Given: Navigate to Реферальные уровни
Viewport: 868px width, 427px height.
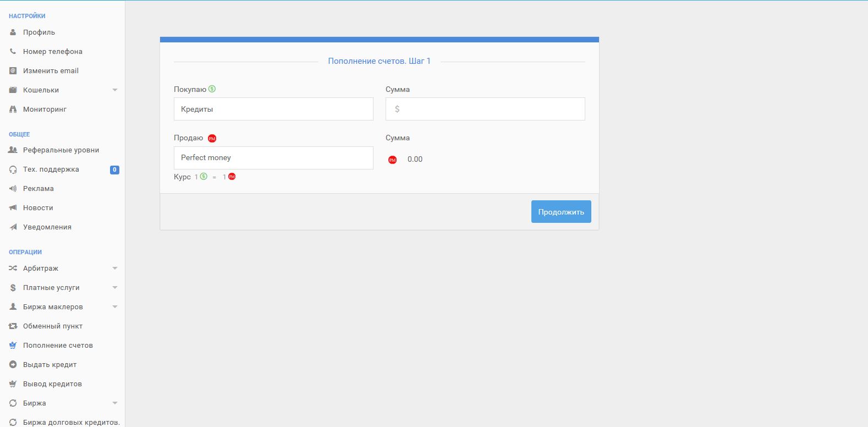Looking at the screenshot, I should point(61,150).
